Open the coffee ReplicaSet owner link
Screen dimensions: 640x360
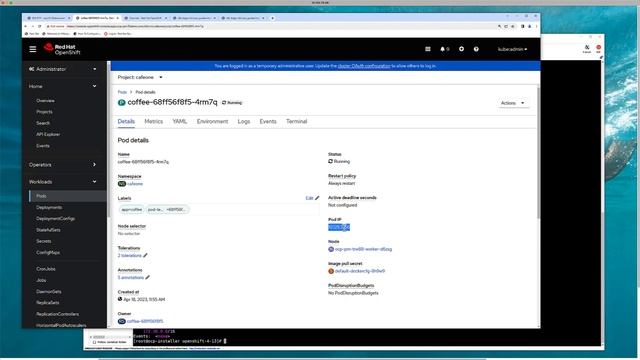click(x=145, y=321)
